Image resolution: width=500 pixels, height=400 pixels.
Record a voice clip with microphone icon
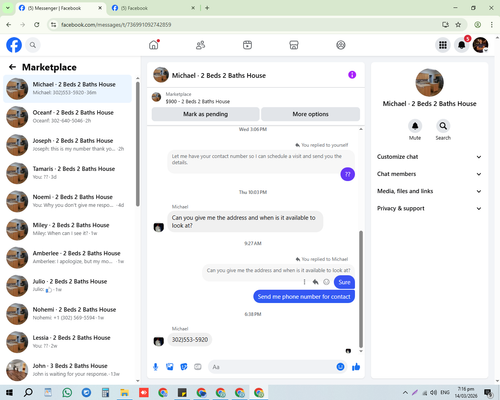pyautogui.click(x=155, y=367)
